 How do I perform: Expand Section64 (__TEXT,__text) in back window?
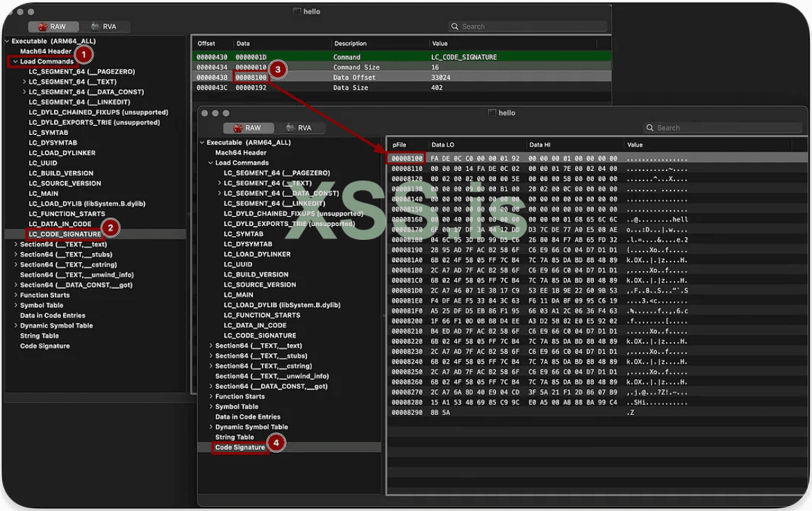point(15,245)
